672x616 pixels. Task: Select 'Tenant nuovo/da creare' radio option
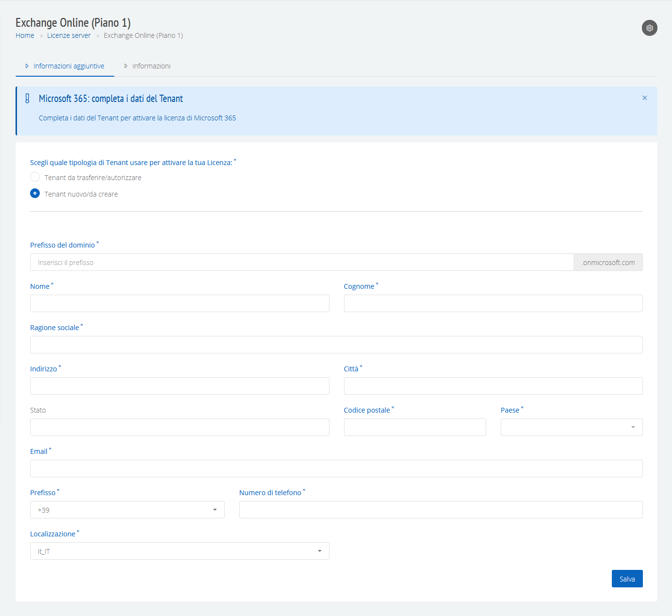point(35,194)
